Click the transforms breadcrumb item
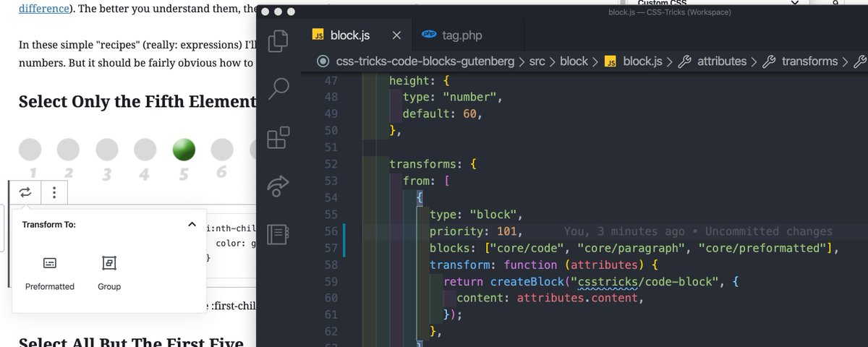The width and height of the screenshot is (868, 347). 809,61
